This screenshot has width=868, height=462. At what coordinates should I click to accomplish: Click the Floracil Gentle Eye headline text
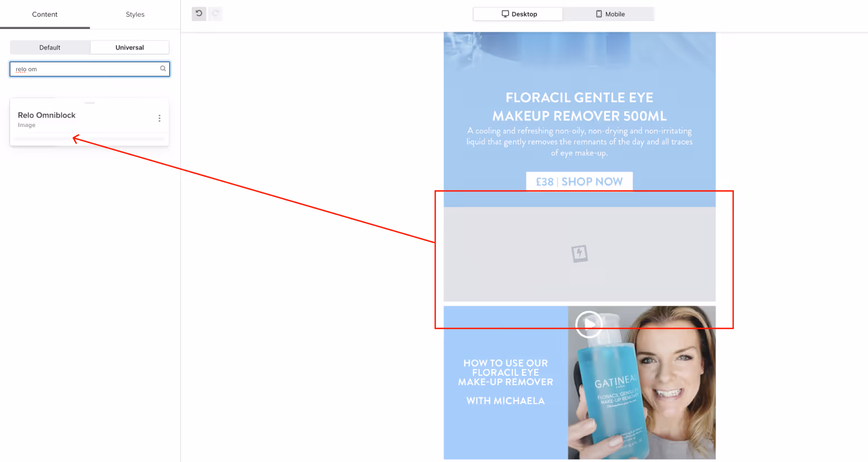[579, 106]
